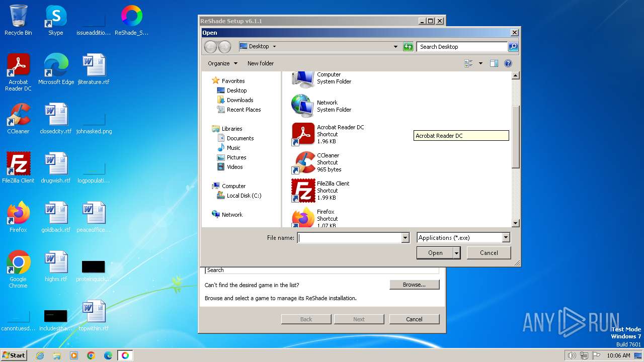Viewport: 644px width, 362px height.
Task: Open Windows Explorer folder from taskbar
Action: tap(57, 355)
